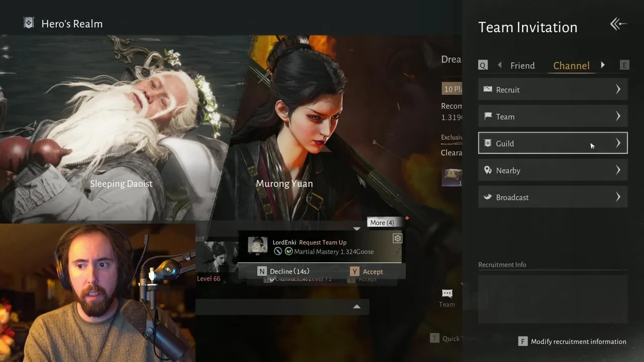Select the Recruit channel row
644x362 pixels.
coord(553,89)
